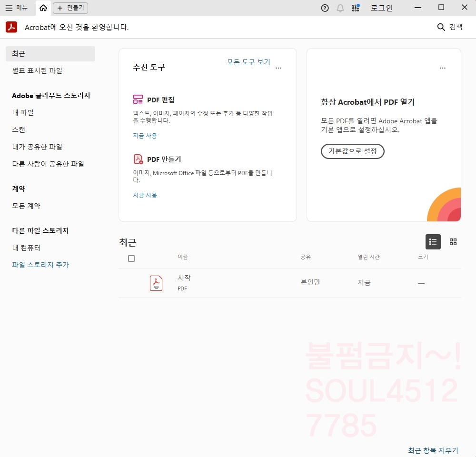Open the help question mark icon
The height and width of the screenshot is (457, 476).
point(325,8)
